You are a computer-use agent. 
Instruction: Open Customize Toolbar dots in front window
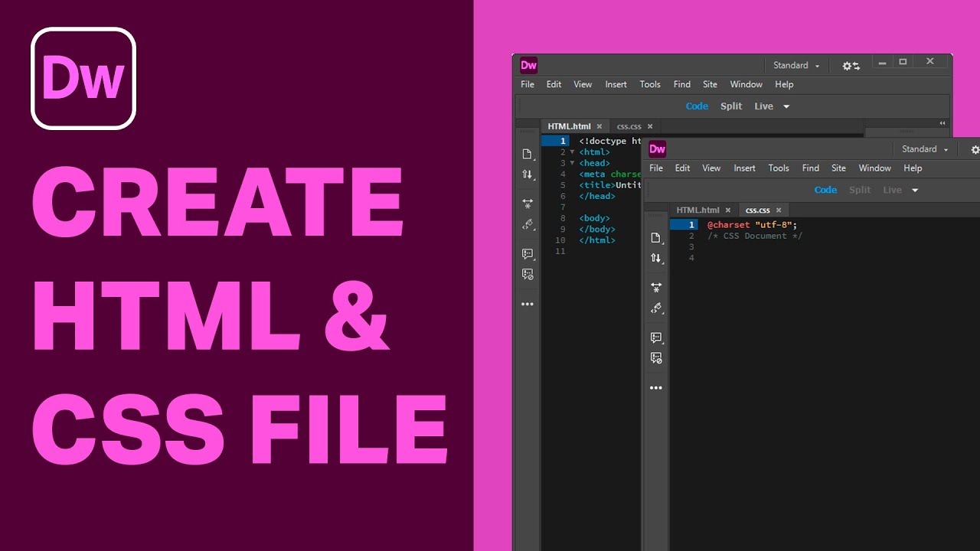coord(655,387)
